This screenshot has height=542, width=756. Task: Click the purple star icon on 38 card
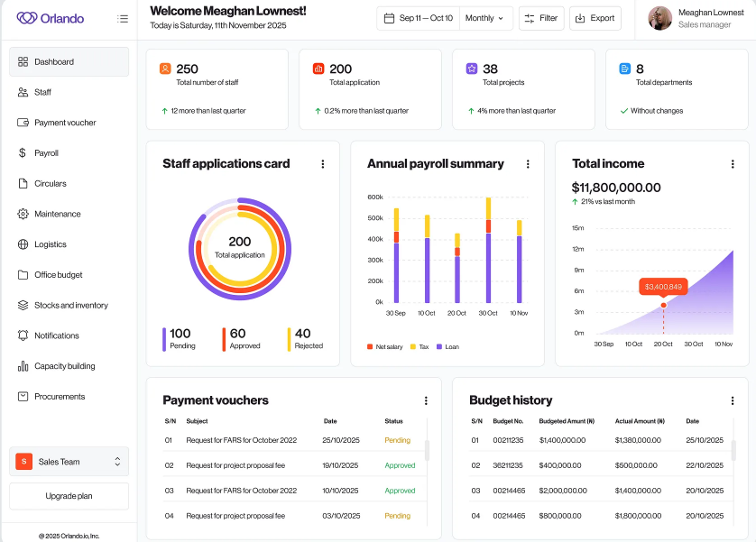point(472,69)
